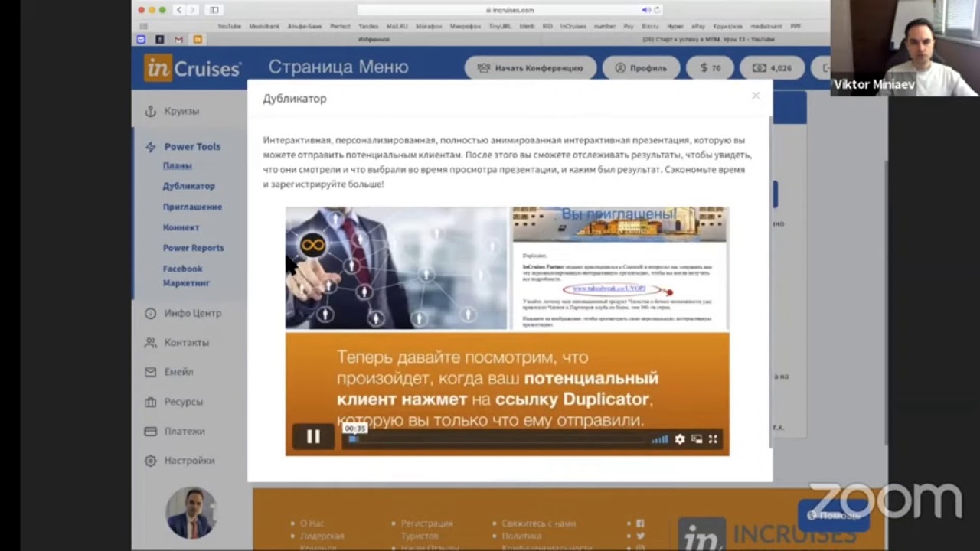Click the info icon beside Инфо Центр

tap(150, 313)
